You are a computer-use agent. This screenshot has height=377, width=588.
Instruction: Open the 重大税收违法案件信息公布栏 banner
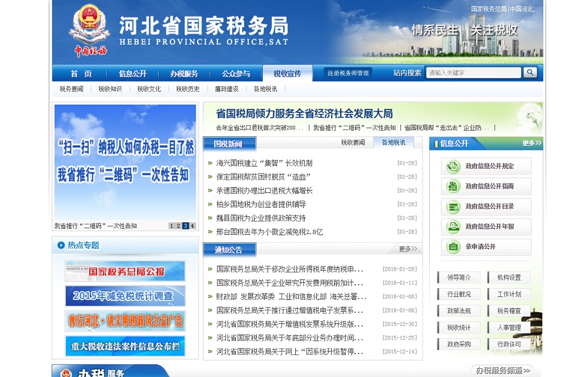(x=125, y=346)
